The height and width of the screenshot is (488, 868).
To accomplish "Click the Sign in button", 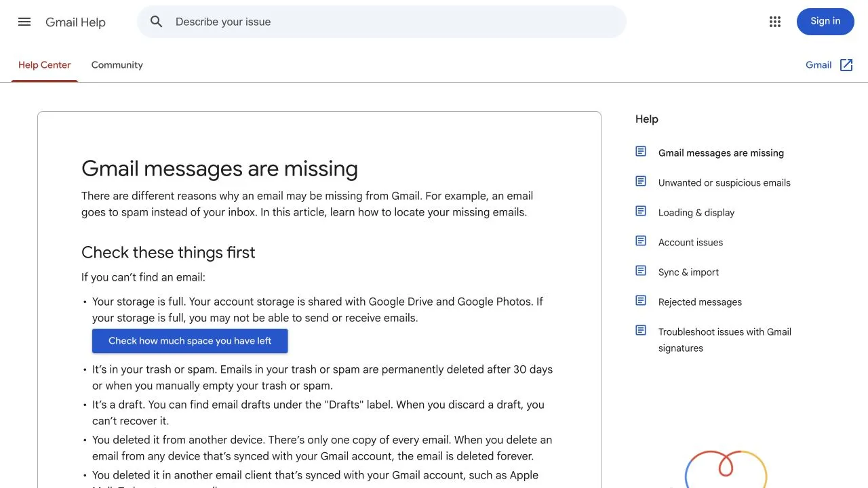I will (x=825, y=22).
